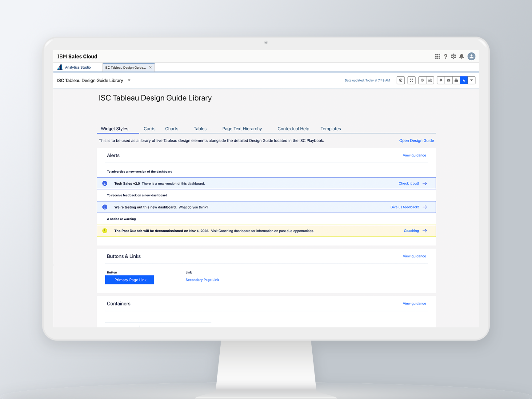Click the share export arrow icon

pyautogui.click(x=430, y=80)
